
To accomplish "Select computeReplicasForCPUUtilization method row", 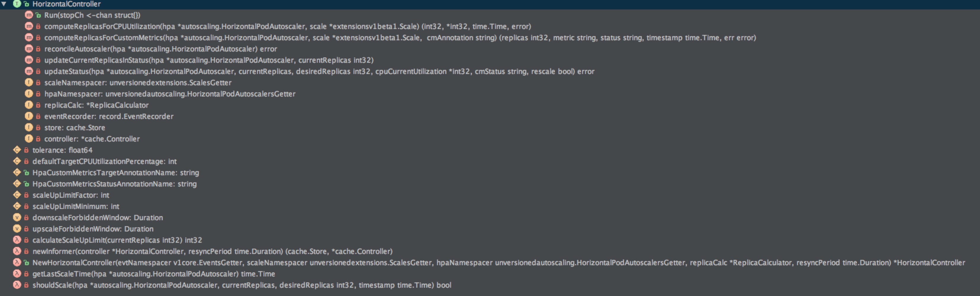I will coord(287,26).
